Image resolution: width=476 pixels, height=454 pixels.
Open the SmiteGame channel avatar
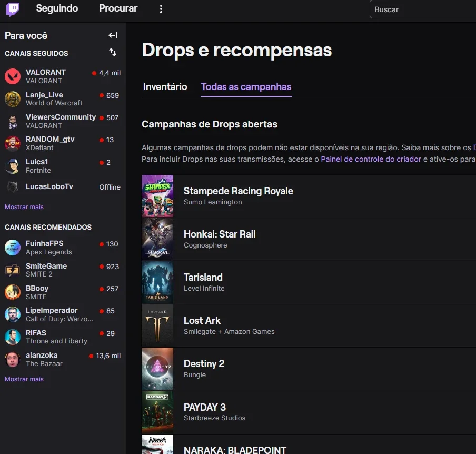[x=13, y=270]
